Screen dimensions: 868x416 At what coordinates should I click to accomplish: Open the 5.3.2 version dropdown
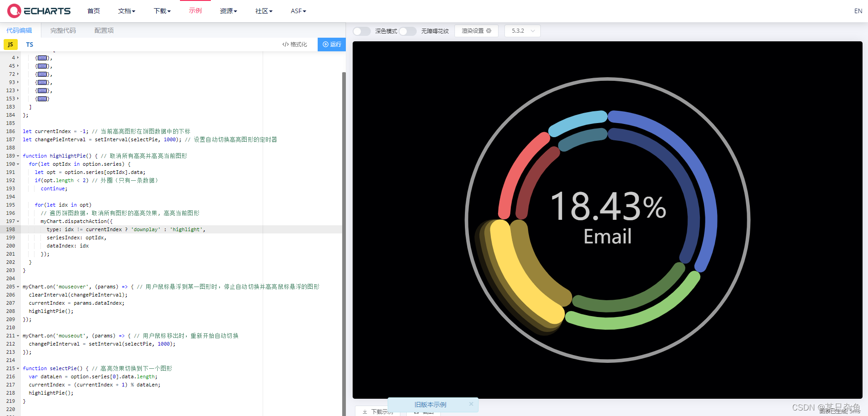pyautogui.click(x=523, y=31)
